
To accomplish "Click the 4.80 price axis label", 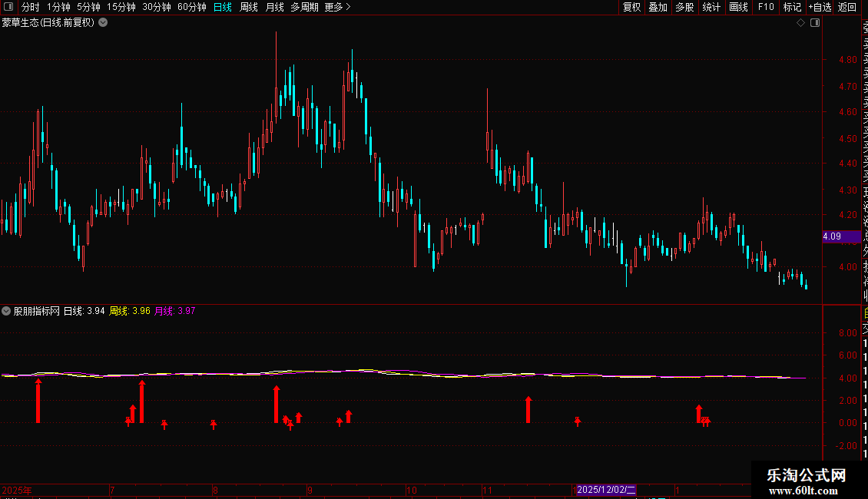I will click(847, 60).
